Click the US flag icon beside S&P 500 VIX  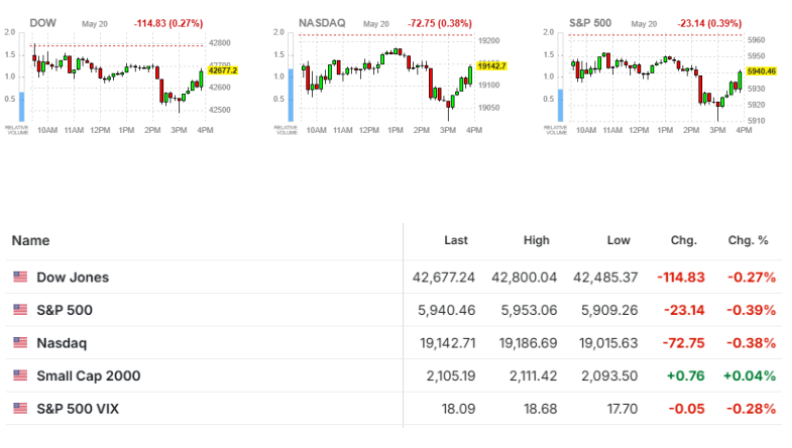20,408
